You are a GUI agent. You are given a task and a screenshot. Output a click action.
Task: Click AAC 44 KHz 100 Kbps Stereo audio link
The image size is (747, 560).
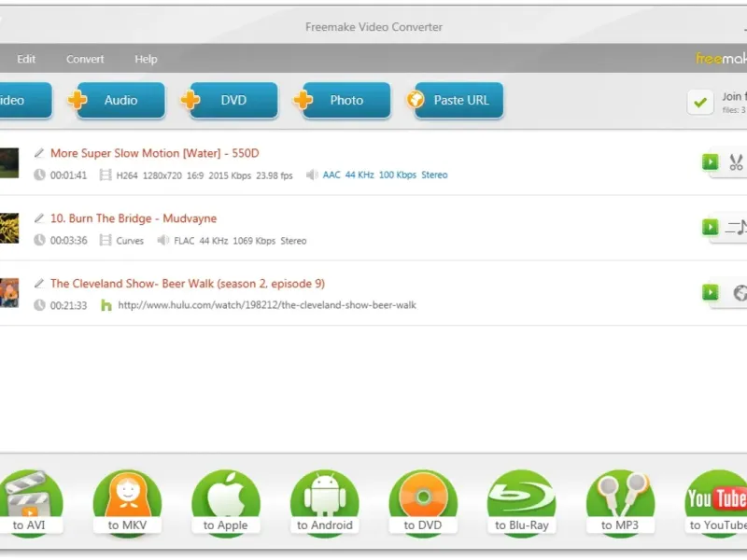point(385,175)
